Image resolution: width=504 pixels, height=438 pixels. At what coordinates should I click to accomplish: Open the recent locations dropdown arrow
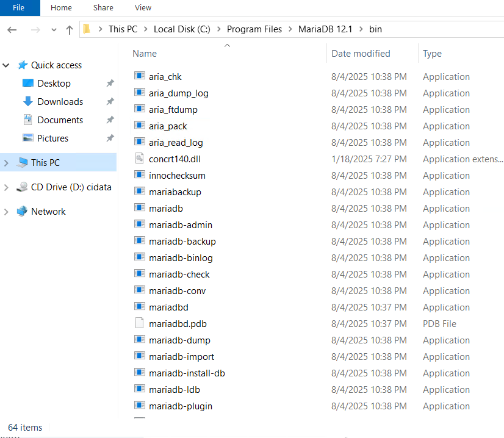(x=54, y=30)
